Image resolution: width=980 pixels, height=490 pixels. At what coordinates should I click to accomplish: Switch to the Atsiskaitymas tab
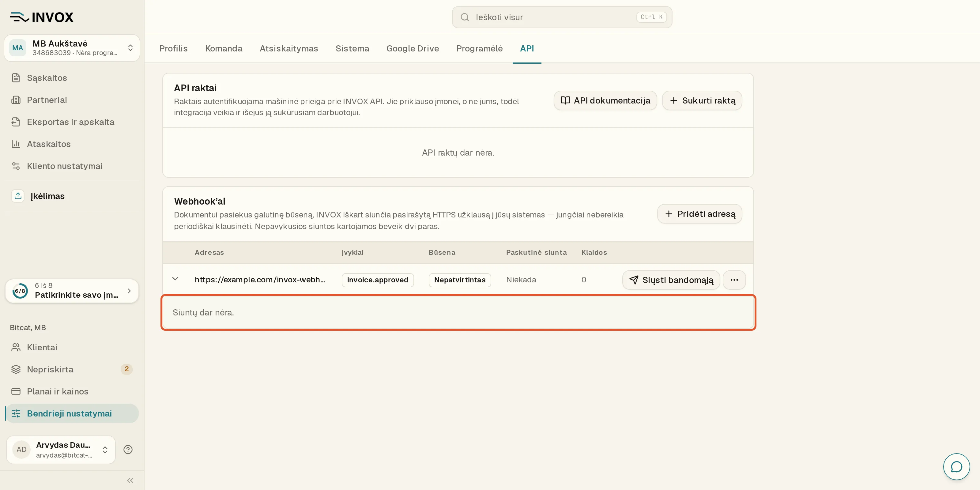[x=289, y=49]
